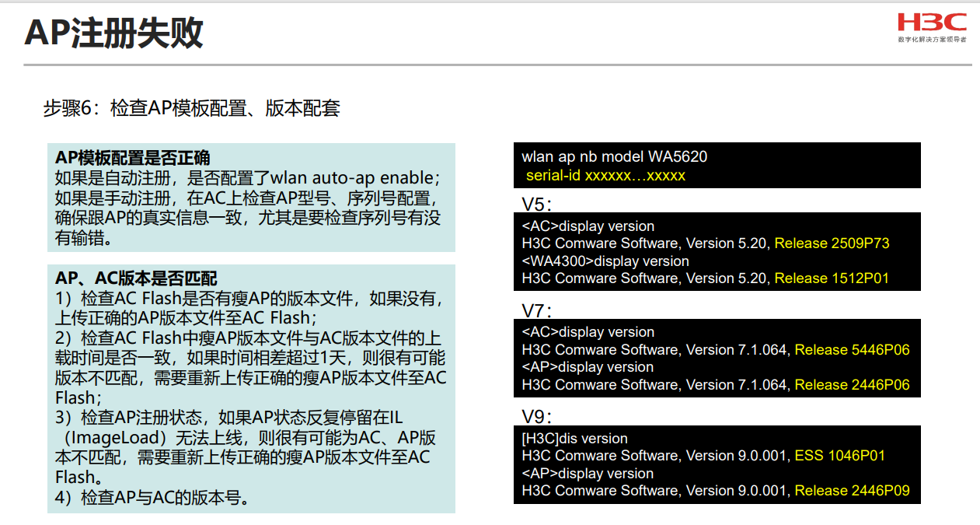Click the "V5:" section label

(537, 205)
